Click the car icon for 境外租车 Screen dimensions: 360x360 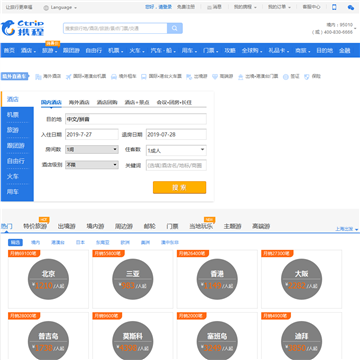[x=114, y=76]
